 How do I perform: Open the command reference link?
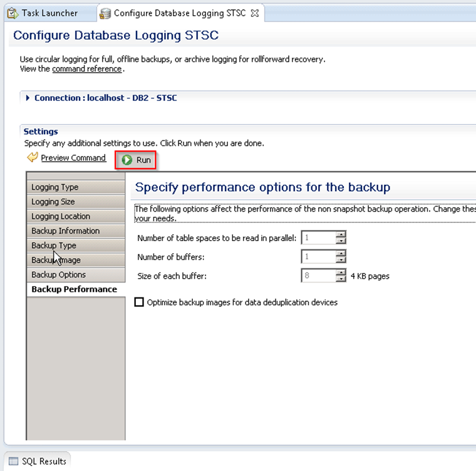tap(86, 69)
